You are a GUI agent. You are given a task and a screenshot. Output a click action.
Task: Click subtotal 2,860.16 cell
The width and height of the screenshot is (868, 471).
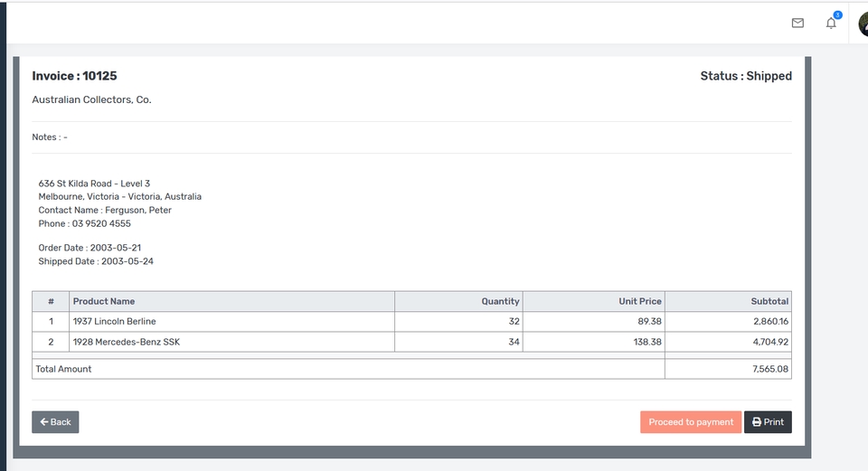729,322
